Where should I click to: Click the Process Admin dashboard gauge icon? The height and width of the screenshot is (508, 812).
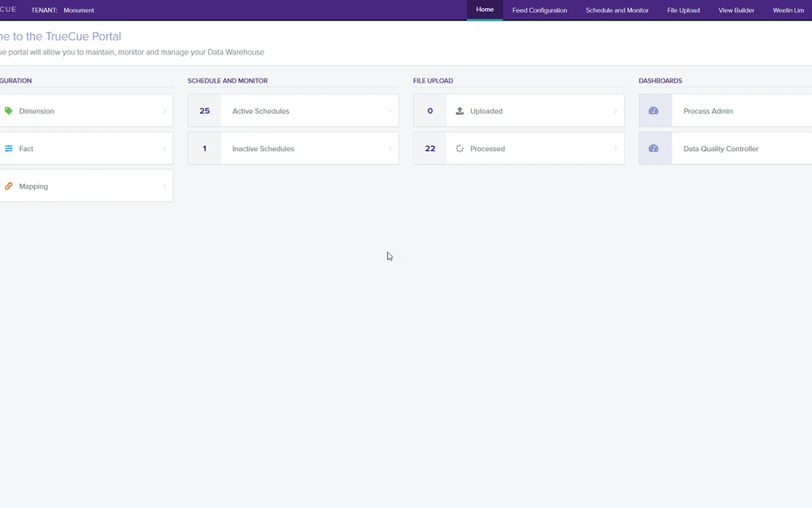pos(654,111)
